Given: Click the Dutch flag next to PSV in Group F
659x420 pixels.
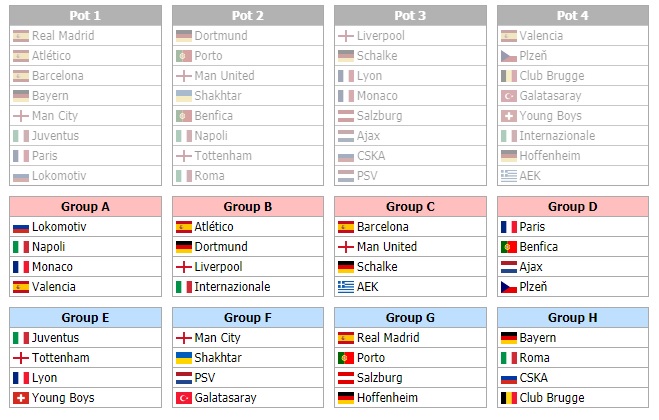Looking at the screenshot, I should [184, 378].
